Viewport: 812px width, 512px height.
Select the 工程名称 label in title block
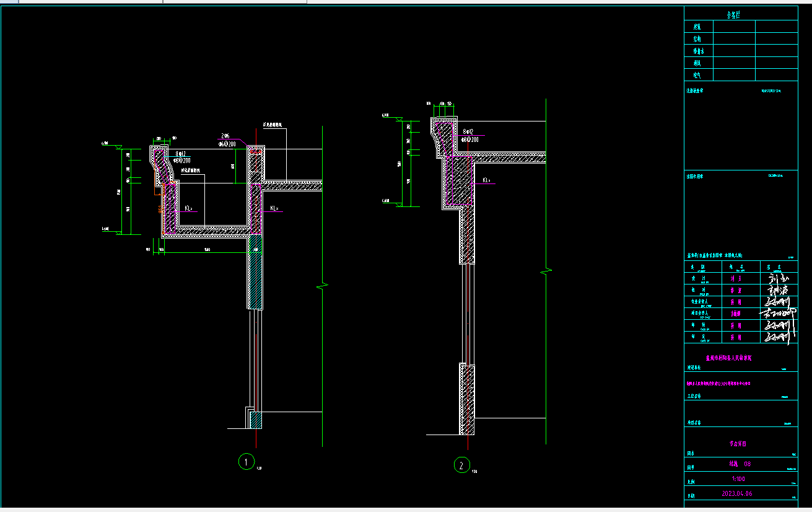click(694, 395)
